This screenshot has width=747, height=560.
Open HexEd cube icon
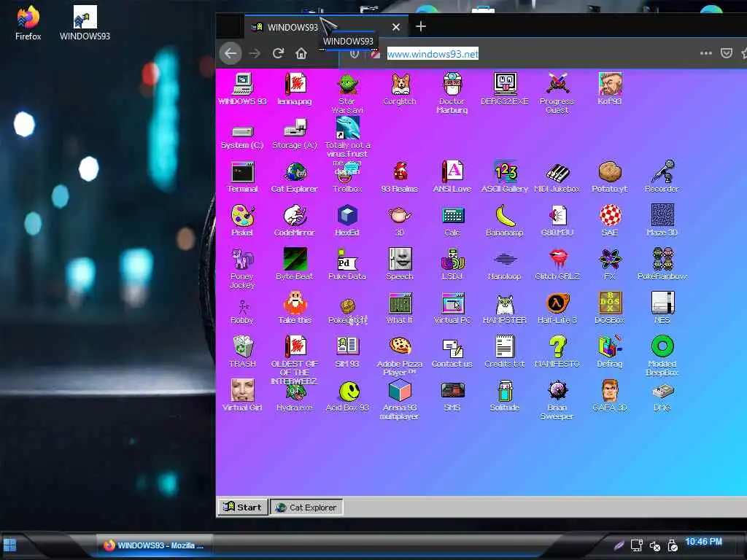(x=347, y=216)
